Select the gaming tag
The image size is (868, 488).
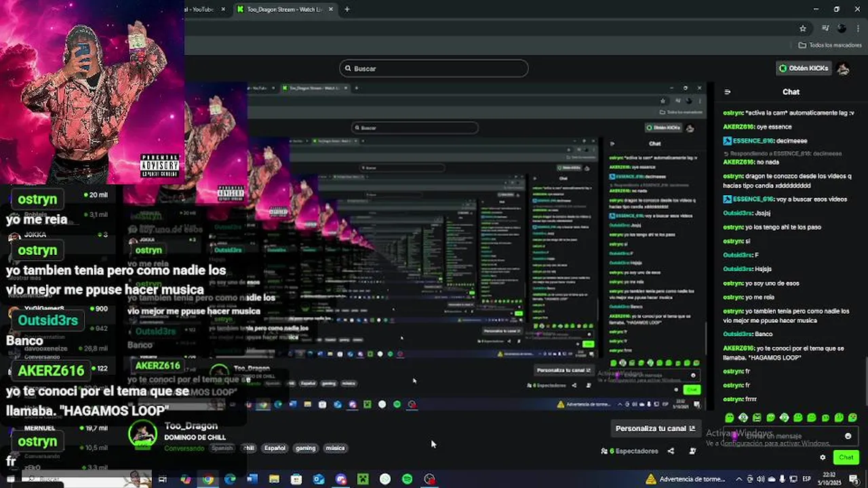[305, 448]
